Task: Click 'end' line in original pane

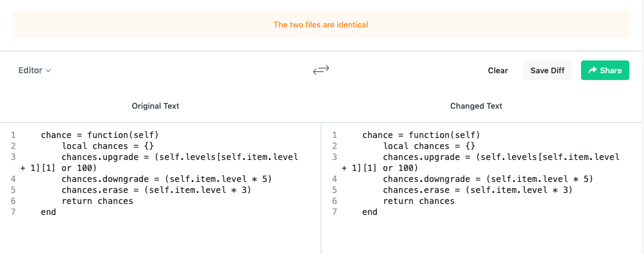Action: [48, 212]
